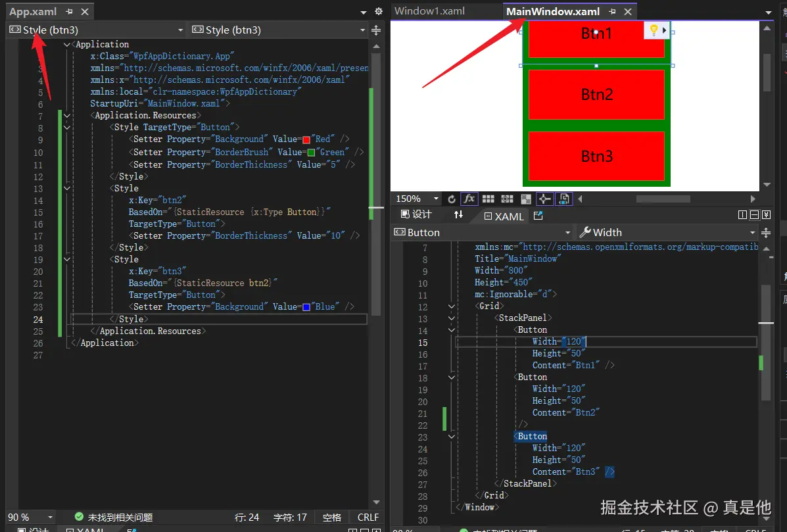Click the App.xaml vertical scrollbar thumb
Viewport: 787px width, 532px height.
coord(377,183)
